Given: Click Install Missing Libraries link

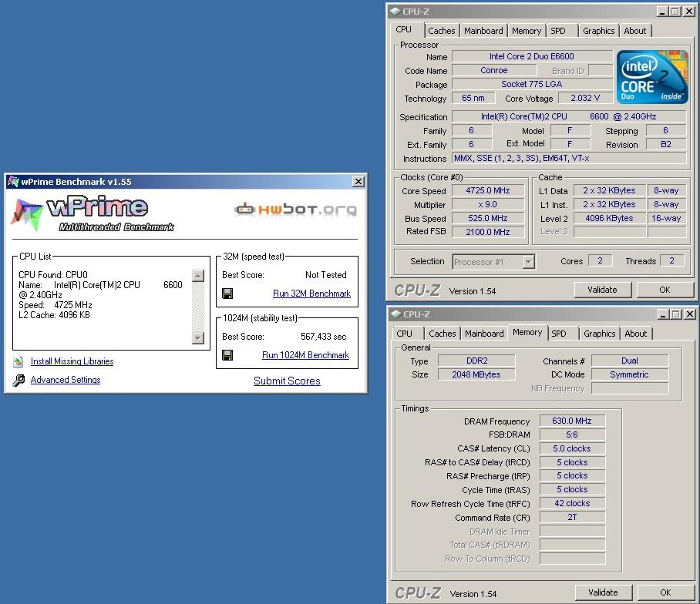Looking at the screenshot, I should [x=72, y=361].
